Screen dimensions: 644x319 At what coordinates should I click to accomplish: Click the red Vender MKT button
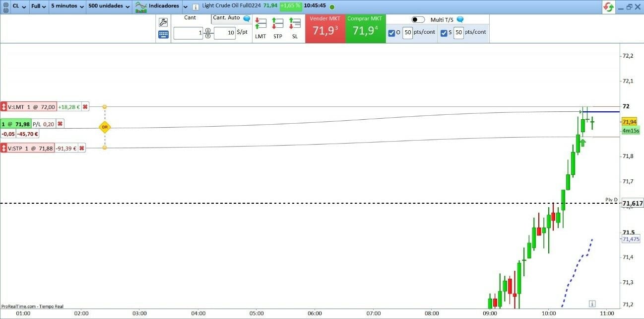[325, 28]
